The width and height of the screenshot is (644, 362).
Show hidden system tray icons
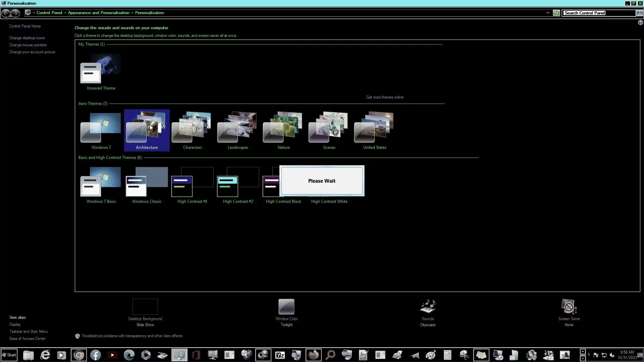tap(589, 355)
